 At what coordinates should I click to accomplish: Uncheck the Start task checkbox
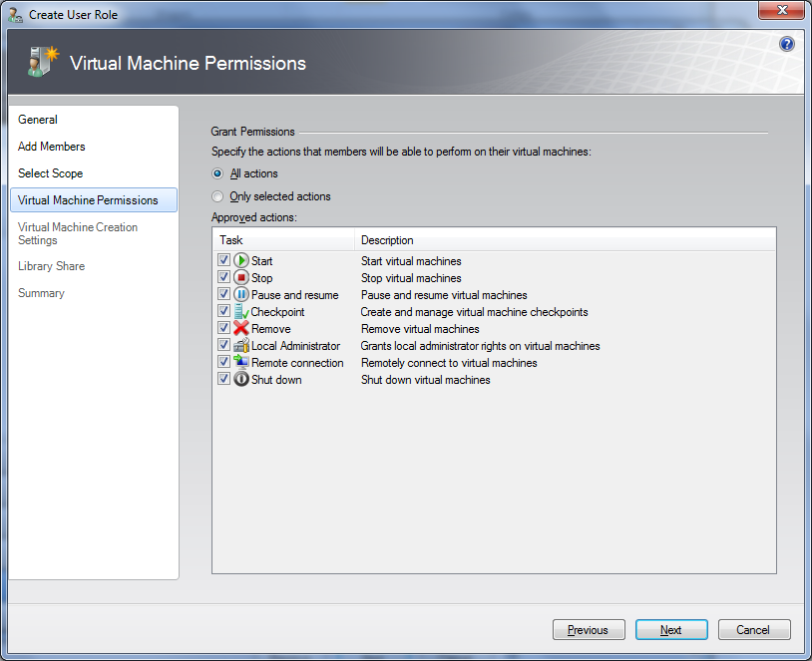[x=223, y=260]
